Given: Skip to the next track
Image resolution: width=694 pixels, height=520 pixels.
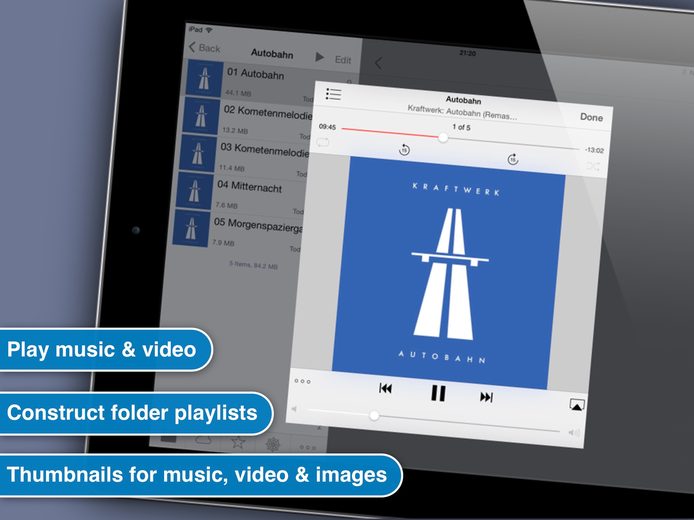Looking at the screenshot, I should pyautogui.click(x=486, y=397).
